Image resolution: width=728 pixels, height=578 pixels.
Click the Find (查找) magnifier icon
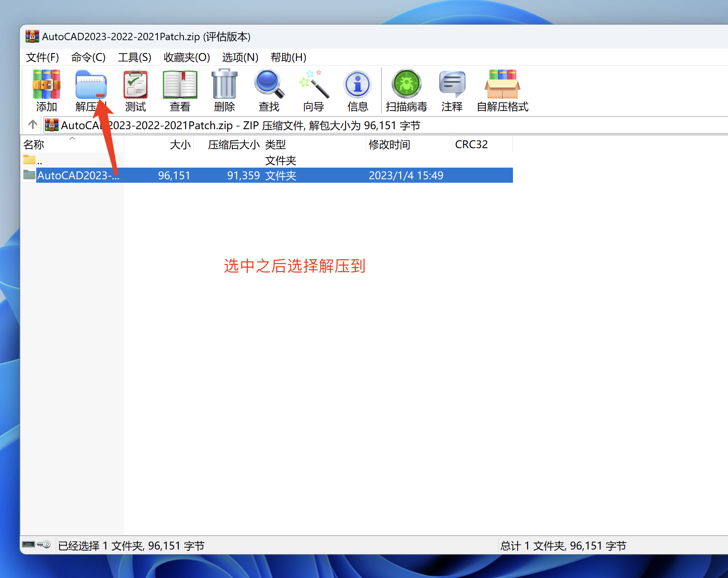(x=269, y=84)
